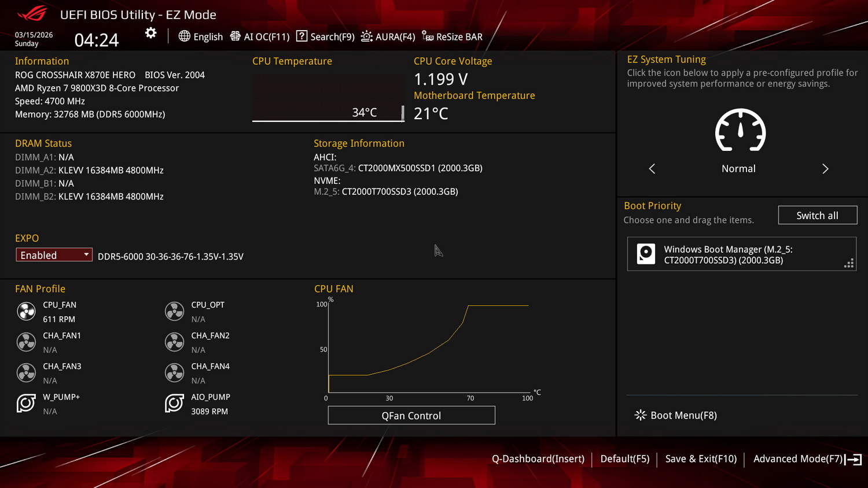Viewport: 868px width, 488px height.
Task: Click the BIOS Ver. 2004 text
Action: click(175, 75)
